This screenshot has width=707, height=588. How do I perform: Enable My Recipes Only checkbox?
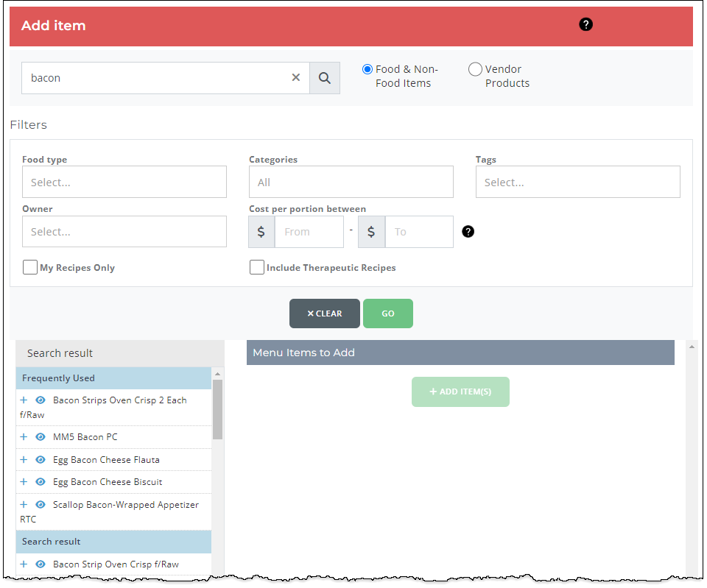tap(30, 267)
